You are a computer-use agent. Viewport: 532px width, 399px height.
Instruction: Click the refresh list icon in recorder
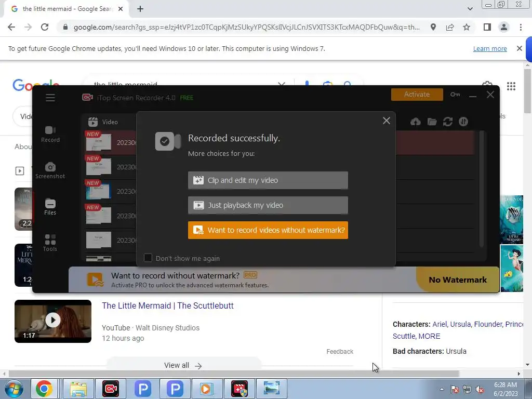coord(447,122)
